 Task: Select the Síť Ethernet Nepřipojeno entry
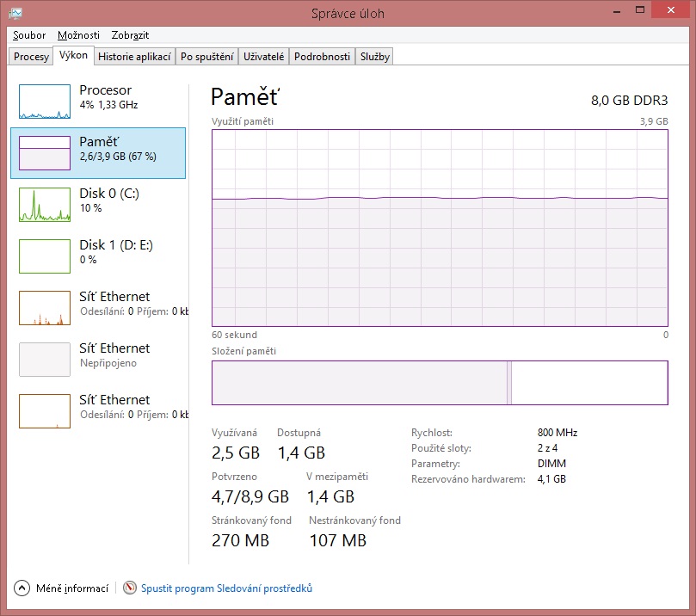click(x=98, y=360)
